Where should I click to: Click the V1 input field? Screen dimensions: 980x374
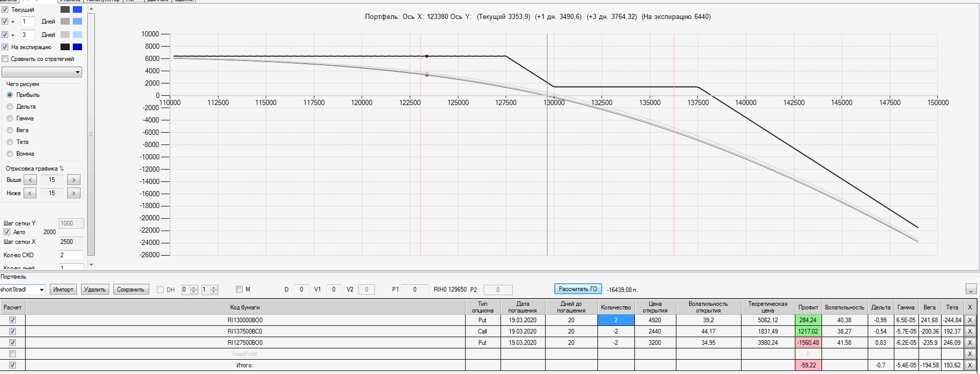tap(334, 289)
